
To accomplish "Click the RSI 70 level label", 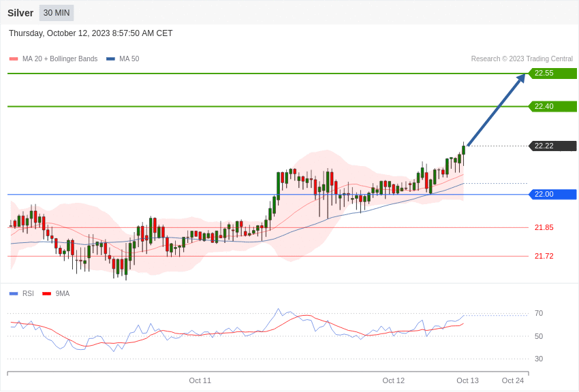I will pos(539,314).
